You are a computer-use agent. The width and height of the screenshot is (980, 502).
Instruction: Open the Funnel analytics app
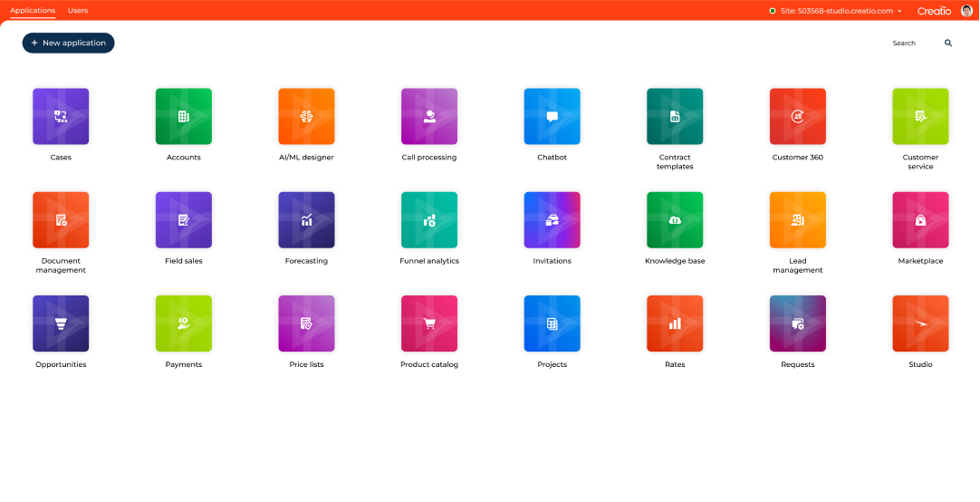point(429,220)
